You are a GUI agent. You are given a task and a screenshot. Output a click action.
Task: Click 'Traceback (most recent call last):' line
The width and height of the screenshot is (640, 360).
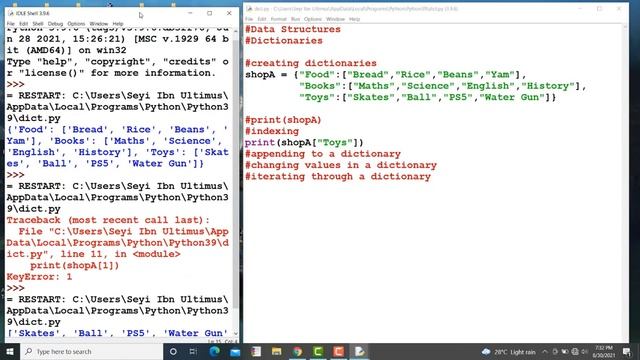click(x=108, y=220)
